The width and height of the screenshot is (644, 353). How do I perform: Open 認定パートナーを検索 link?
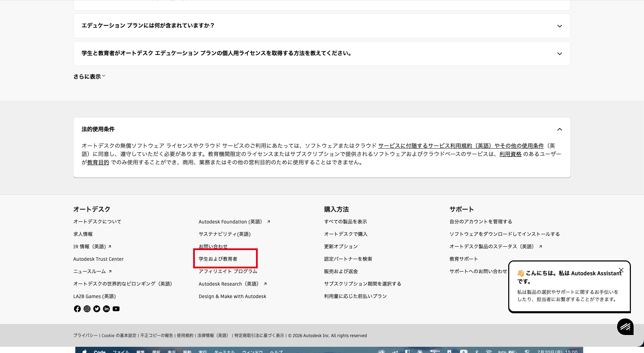[x=348, y=259]
